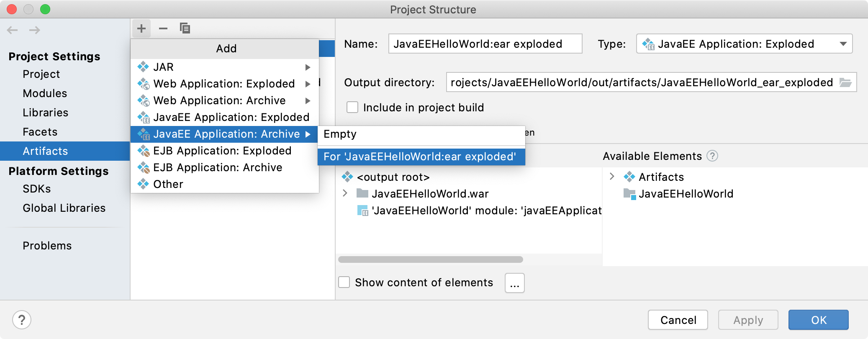Image resolution: width=868 pixels, height=339 pixels.
Task: Select Empty in the submenu
Action: pyautogui.click(x=340, y=134)
